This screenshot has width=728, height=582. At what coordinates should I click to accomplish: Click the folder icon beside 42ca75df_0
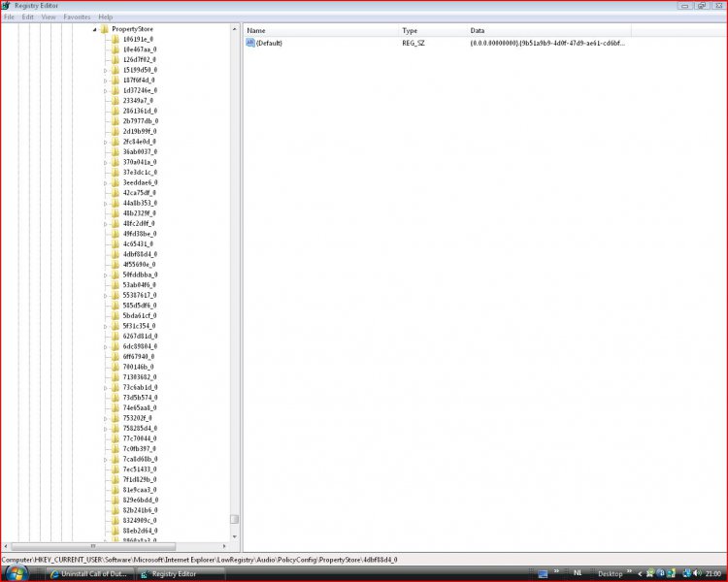(116, 193)
